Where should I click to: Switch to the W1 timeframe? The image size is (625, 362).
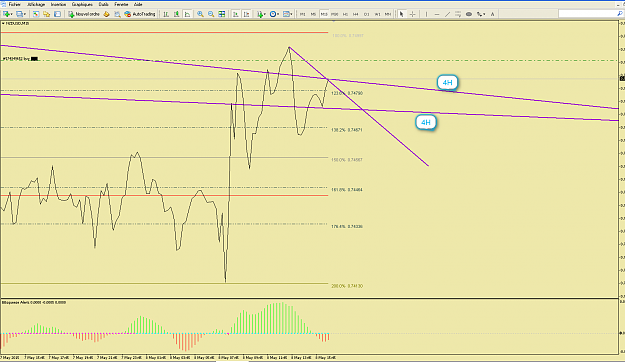[377, 14]
